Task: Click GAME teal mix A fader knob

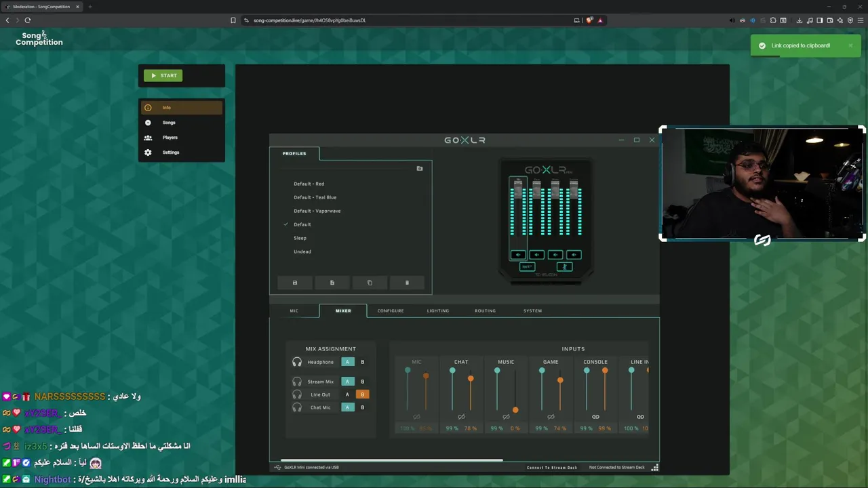Action: coord(542,370)
